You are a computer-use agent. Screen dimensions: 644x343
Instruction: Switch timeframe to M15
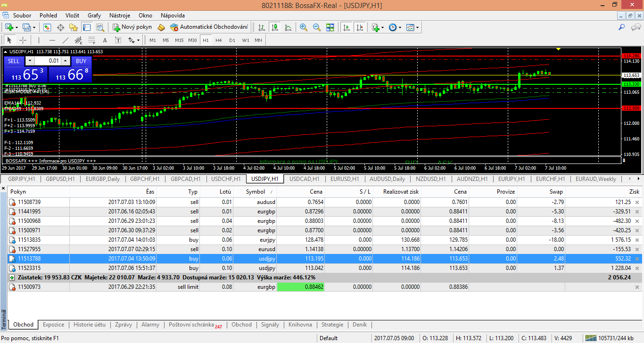coord(179,40)
